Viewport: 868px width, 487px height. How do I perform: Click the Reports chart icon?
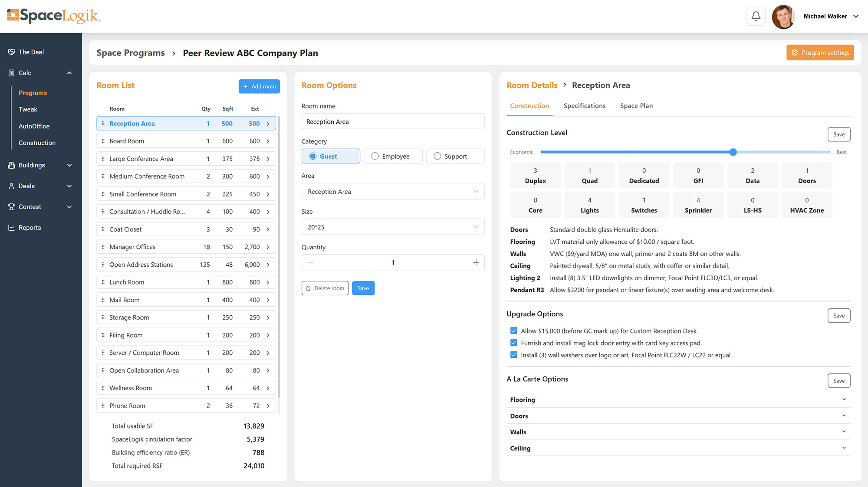point(11,228)
